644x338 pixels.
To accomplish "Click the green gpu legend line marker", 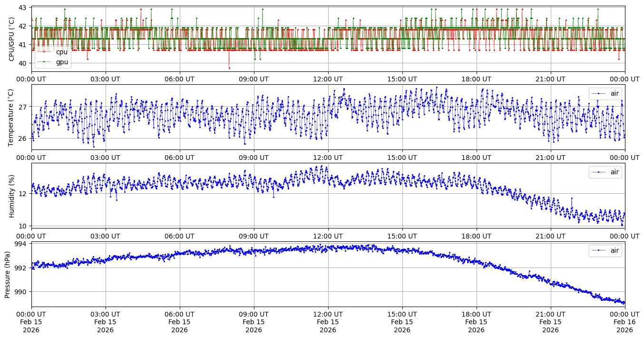I will click(x=44, y=62).
